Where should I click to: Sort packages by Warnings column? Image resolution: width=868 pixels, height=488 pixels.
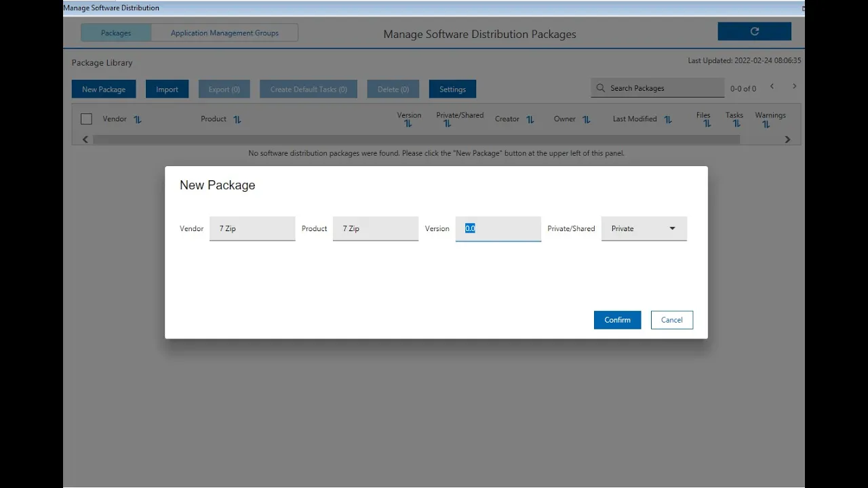(766, 124)
